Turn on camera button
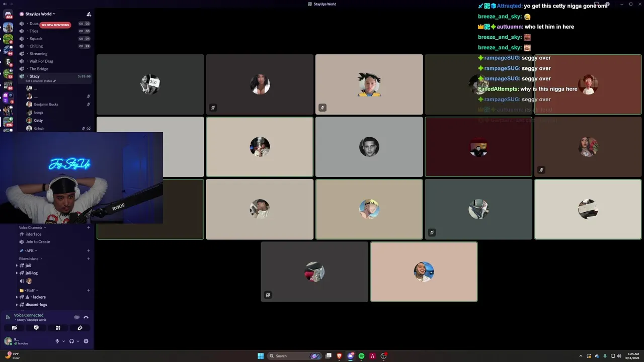 [14, 328]
